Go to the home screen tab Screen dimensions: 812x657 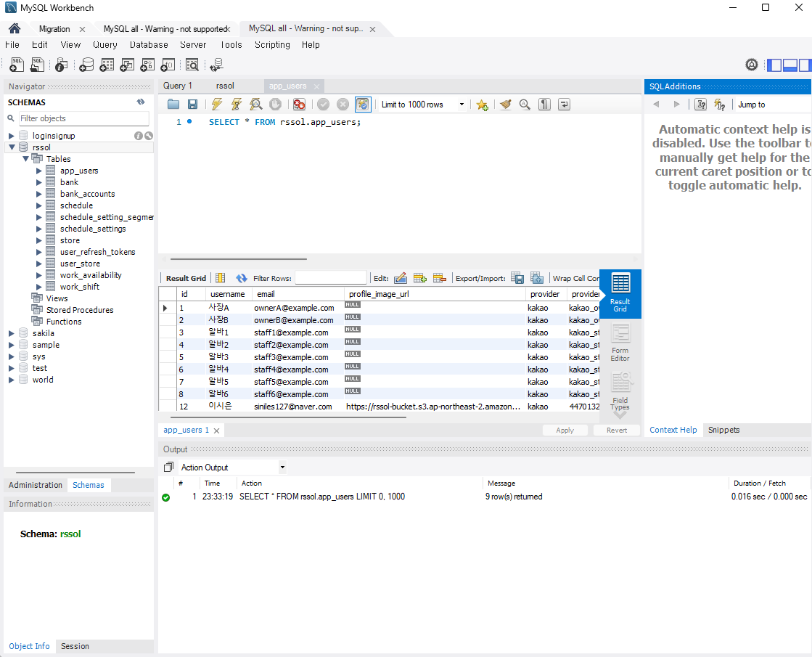click(x=15, y=28)
